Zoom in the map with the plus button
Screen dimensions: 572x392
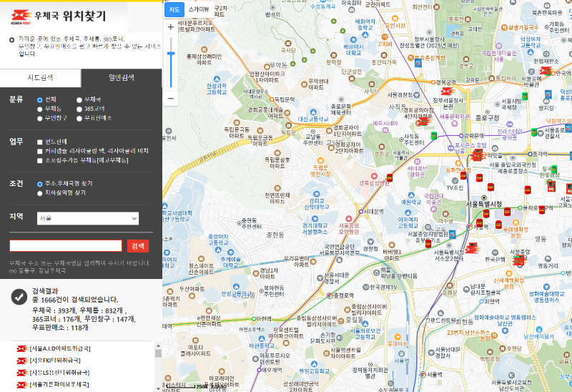pos(170,27)
